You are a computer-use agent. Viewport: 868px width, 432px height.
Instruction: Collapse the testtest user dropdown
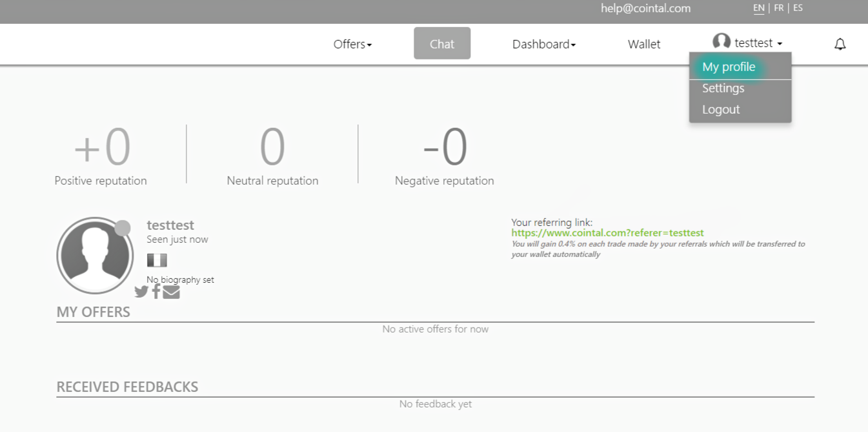(x=758, y=43)
